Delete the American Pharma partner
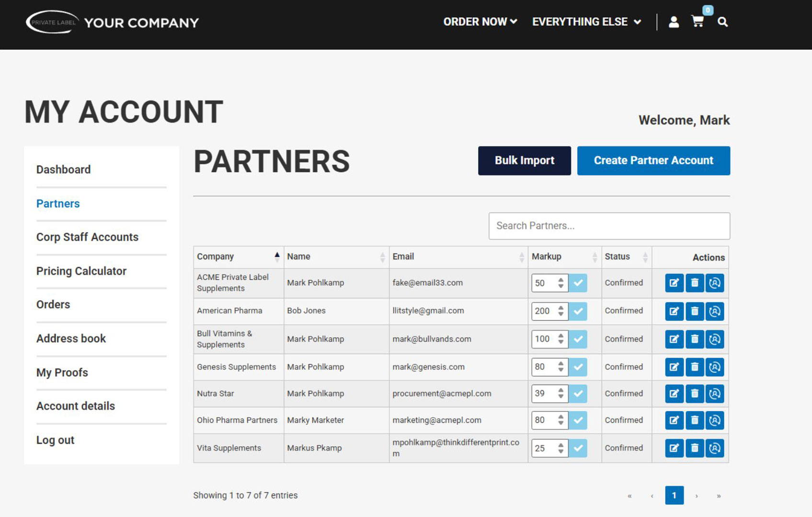Screen dimensions: 812x517 [695, 311]
